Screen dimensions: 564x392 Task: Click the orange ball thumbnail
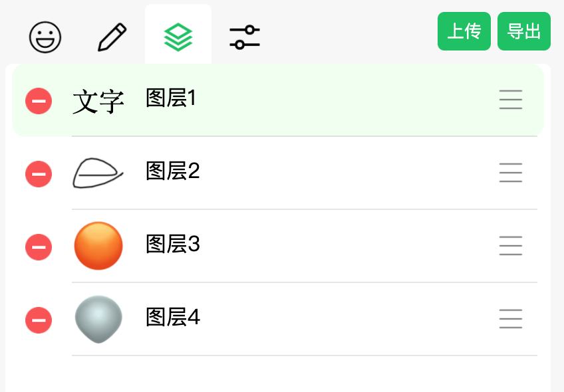pos(98,246)
